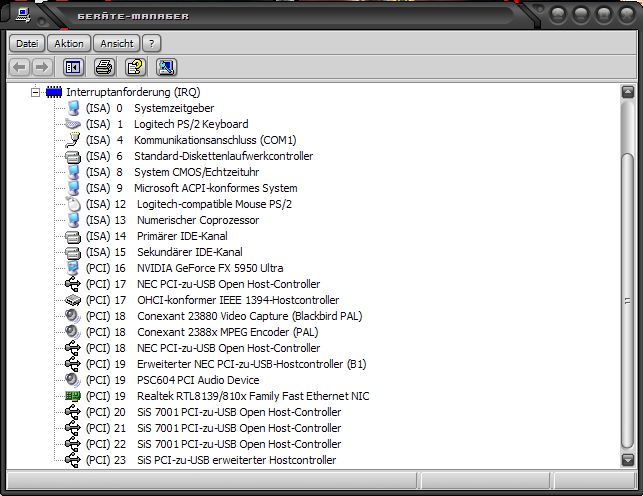
Task: Click the Conexant 23880 Video Capture icon
Action: (73, 316)
